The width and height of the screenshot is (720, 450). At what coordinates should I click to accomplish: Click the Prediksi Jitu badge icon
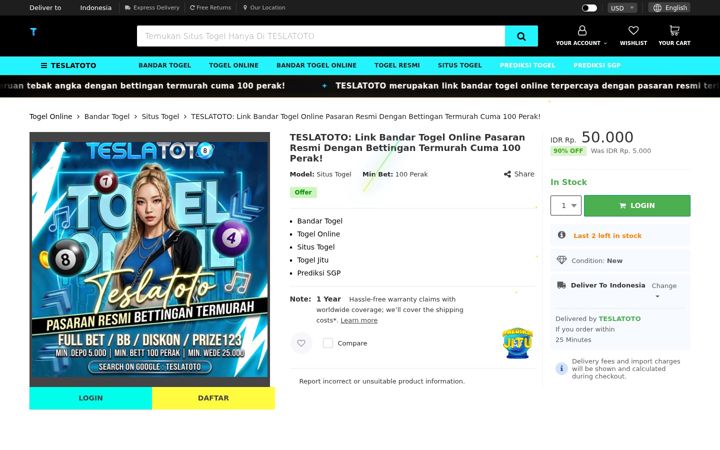(x=518, y=343)
